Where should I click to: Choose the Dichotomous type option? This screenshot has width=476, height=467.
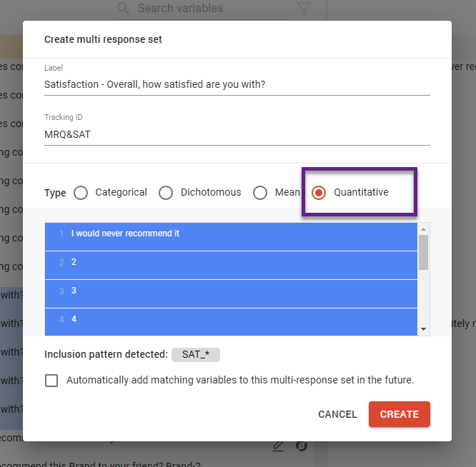(x=166, y=193)
